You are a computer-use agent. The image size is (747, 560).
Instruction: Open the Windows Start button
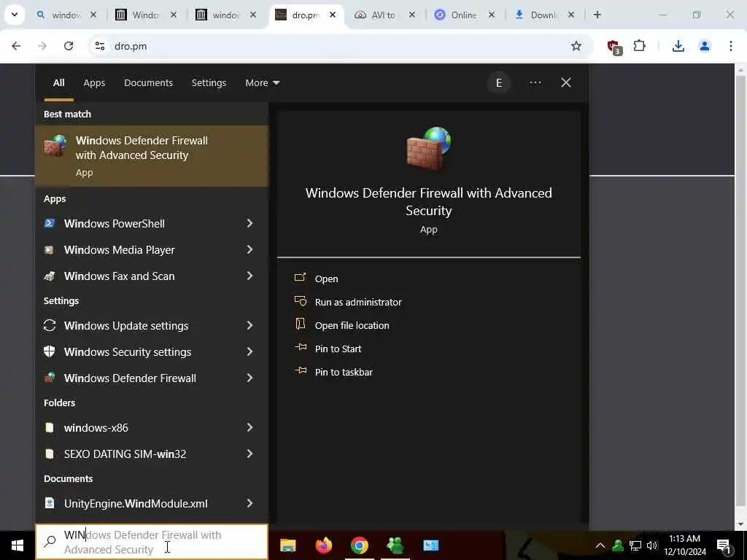tap(18, 545)
